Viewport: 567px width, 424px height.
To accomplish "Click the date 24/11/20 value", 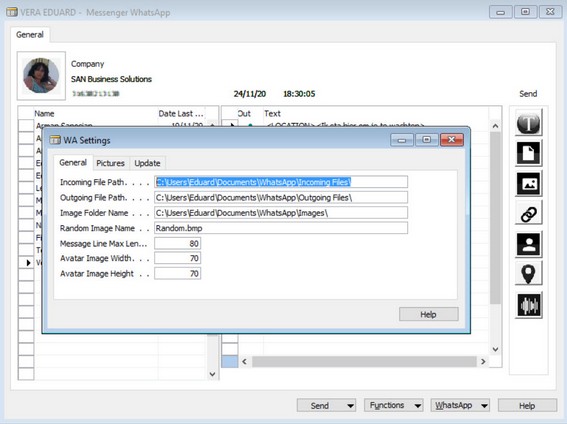I will 250,94.
